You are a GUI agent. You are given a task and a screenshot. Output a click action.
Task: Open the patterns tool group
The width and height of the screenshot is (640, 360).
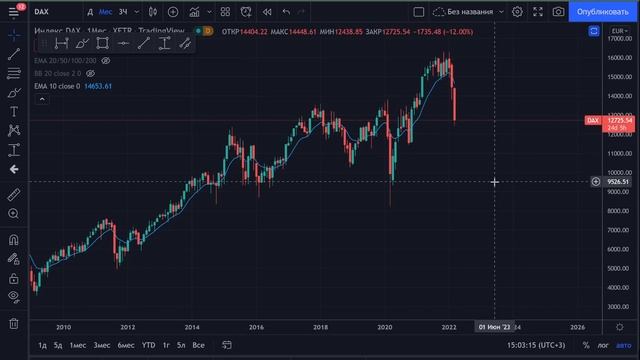click(14, 131)
